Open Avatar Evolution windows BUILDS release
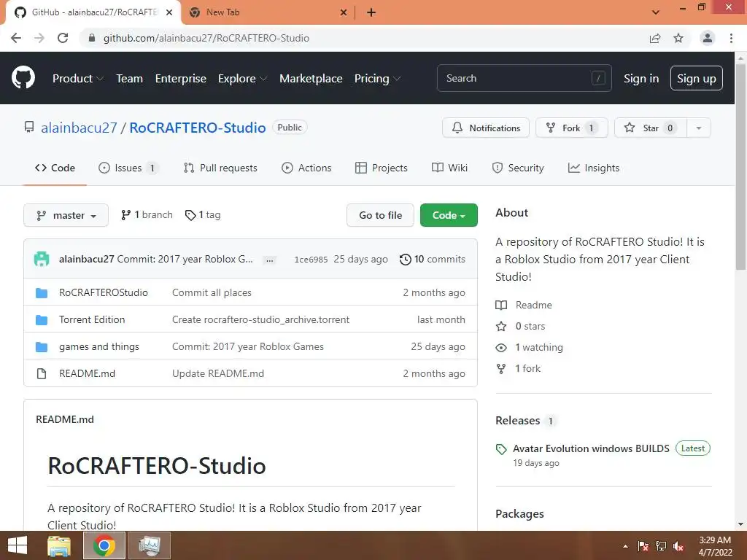 tap(591, 448)
